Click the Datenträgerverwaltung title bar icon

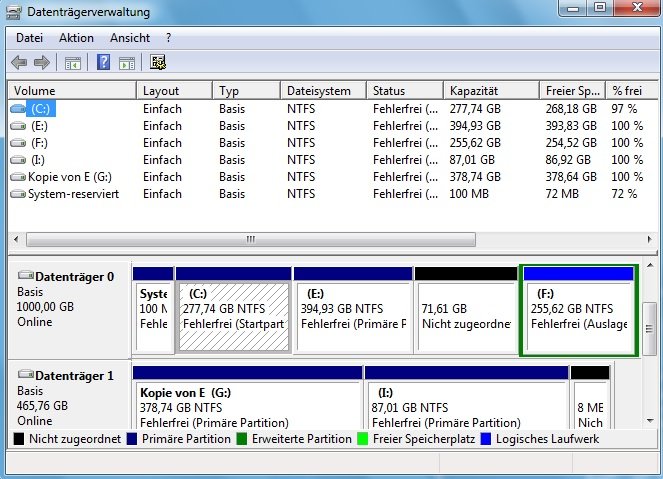(14, 11)
